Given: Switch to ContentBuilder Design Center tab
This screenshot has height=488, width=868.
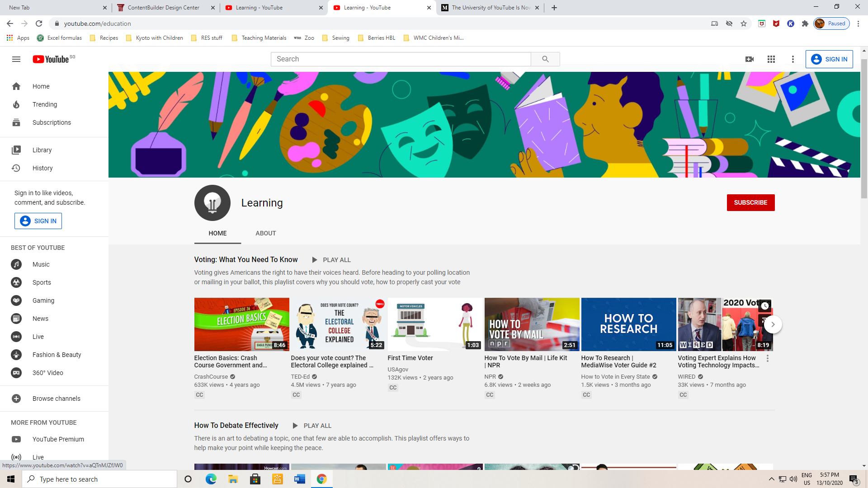Looking at the screenshot, I should click(x=164, y=8).
